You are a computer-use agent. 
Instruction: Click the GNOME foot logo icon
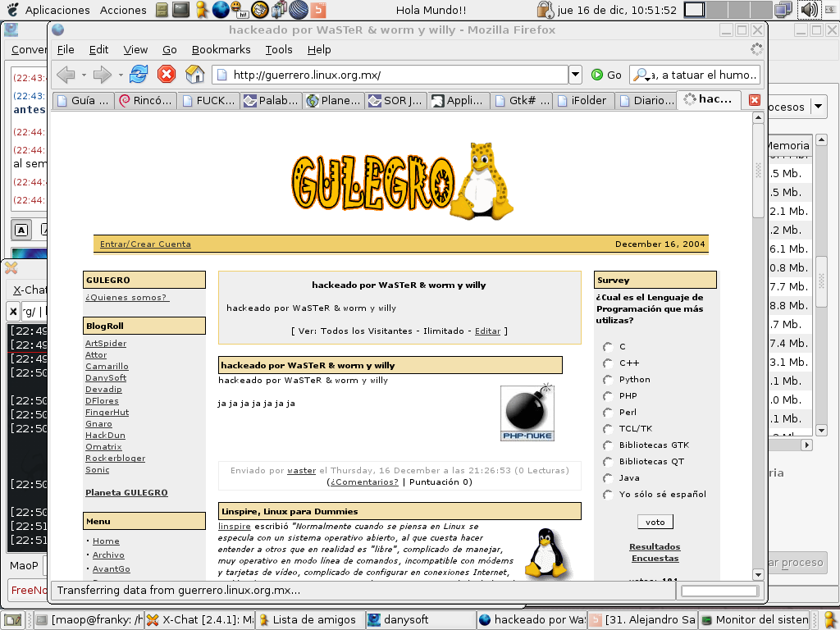(13, 10)
